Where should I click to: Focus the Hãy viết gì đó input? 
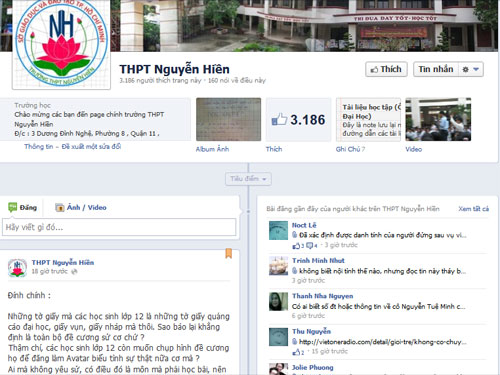119,227
